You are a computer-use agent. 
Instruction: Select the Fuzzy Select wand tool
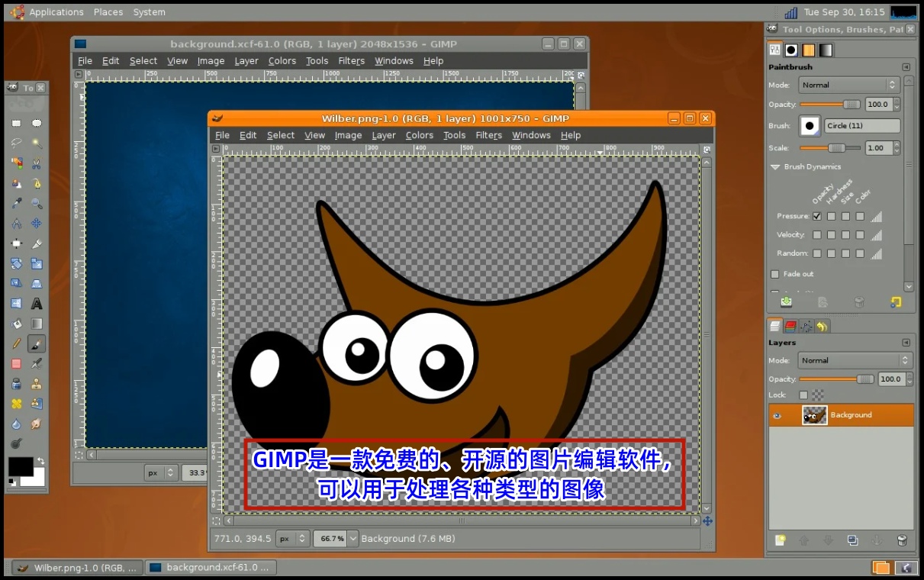pos(37,143)
